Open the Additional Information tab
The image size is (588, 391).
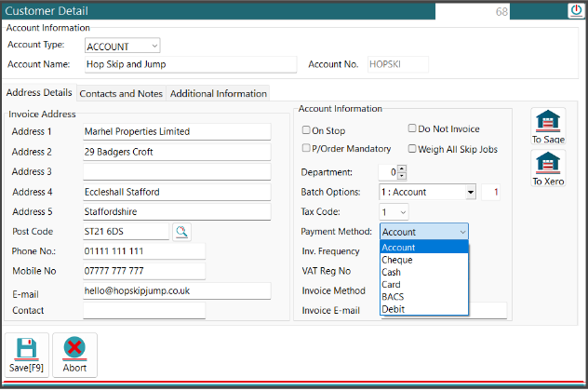coord(218,93)
